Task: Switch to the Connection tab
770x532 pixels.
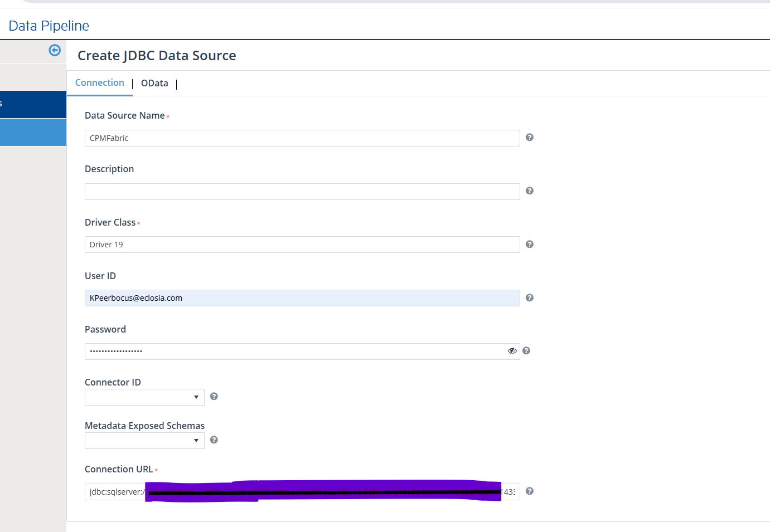Action: 100,82
